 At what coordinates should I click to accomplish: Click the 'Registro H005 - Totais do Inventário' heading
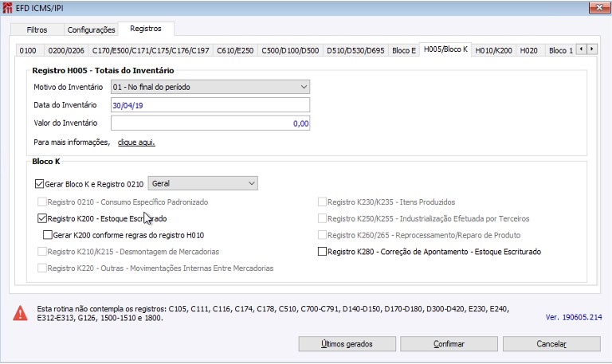(x=103, y=71)
